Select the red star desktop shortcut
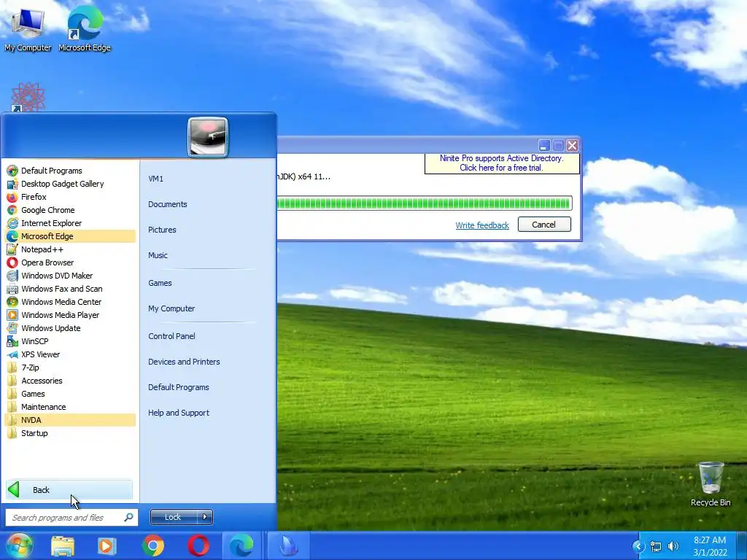The image size is (747, 560). pyautogui.click(x=28, y=97)
